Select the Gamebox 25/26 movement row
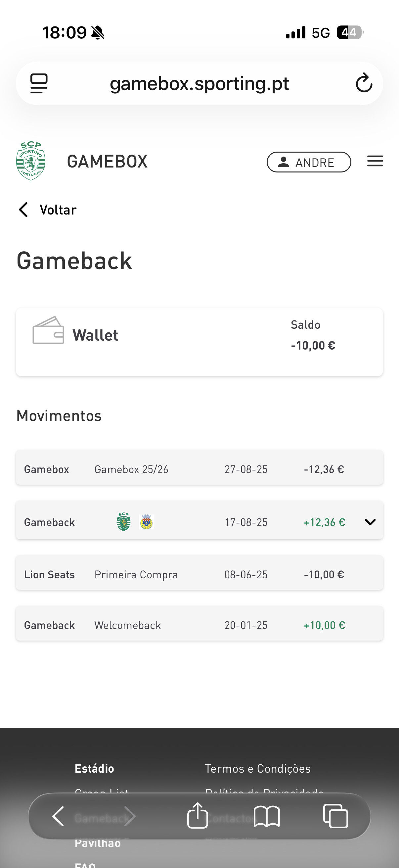The width and height of the screenshot is (399, 868). coord(199,469)
